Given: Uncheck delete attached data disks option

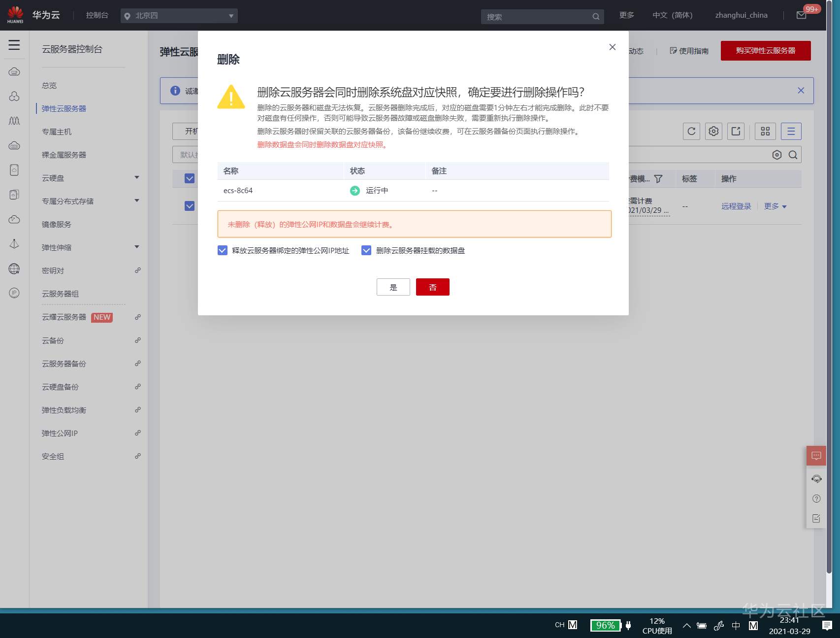Looking at the screenshot, I should click(366, 250).
